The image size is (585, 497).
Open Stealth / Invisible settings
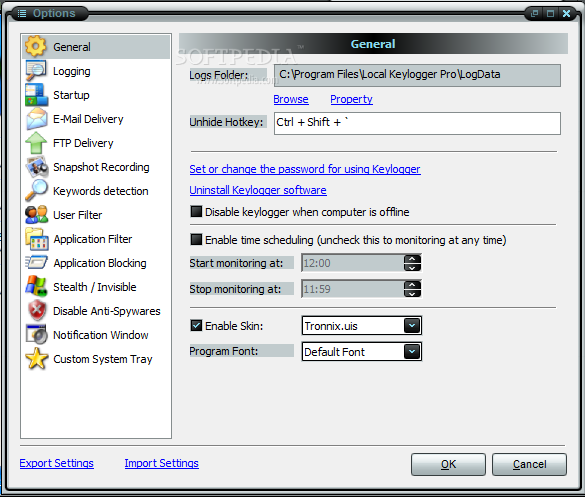(x=96, y=287)
